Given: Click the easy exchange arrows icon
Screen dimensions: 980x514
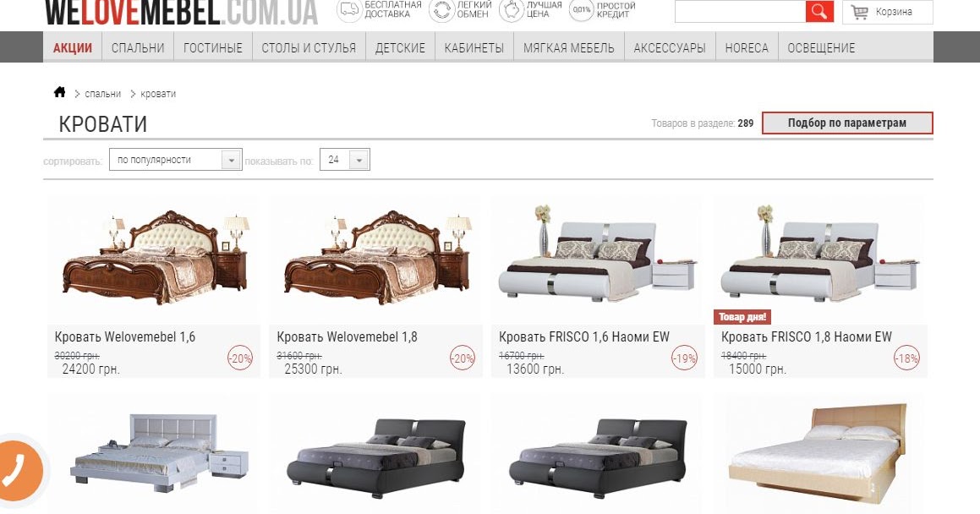Looking at the screenshot, I should [442, 9].
